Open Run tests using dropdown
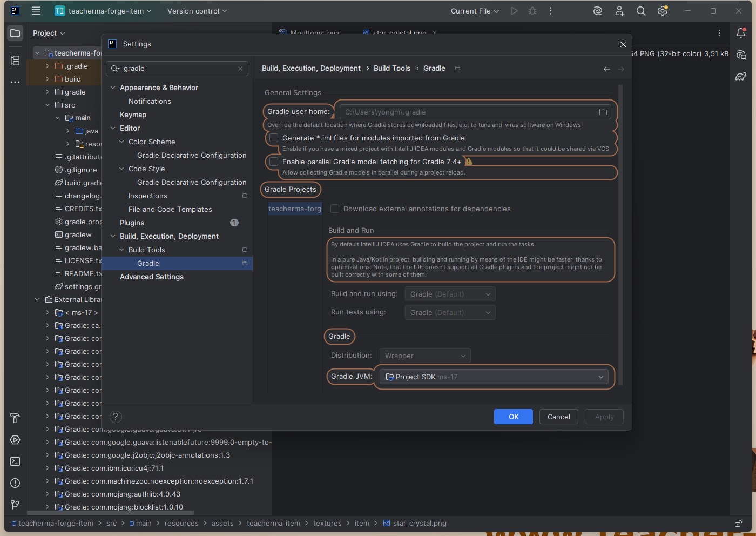This screenshot has height=536, width=756. coord(450,312)
